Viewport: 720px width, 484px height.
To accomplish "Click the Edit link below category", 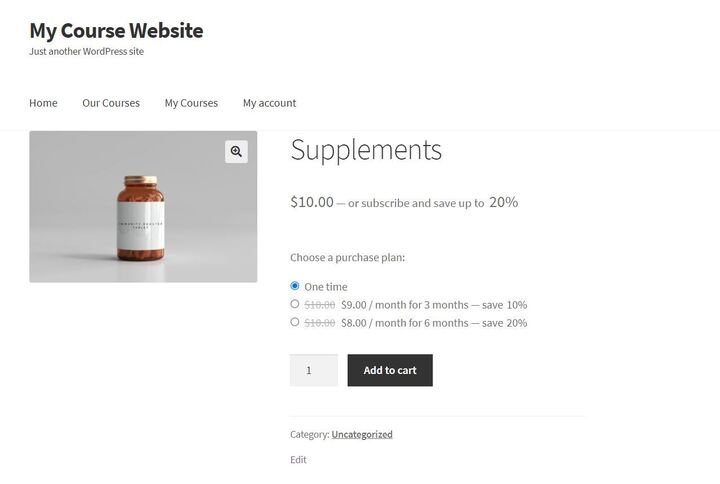I will pos(298,460).
